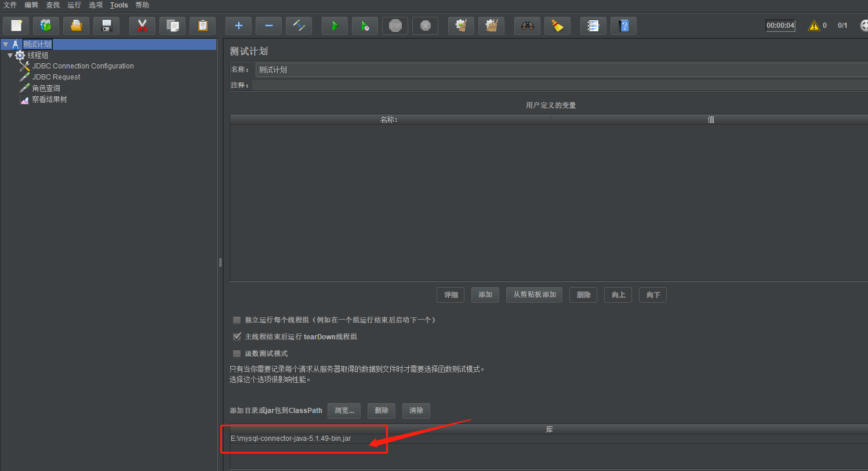Toggle enable/disable of elements icon
The image size is (868, 471).
299,26
